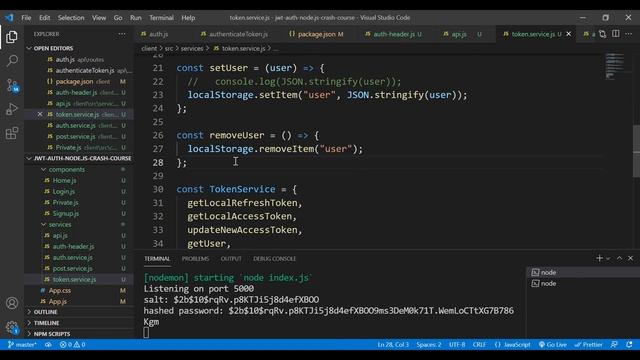Launch Go Live server from status bar
Image resolution: width=640 pixels, height=360 pixels.
coord(552,344)
